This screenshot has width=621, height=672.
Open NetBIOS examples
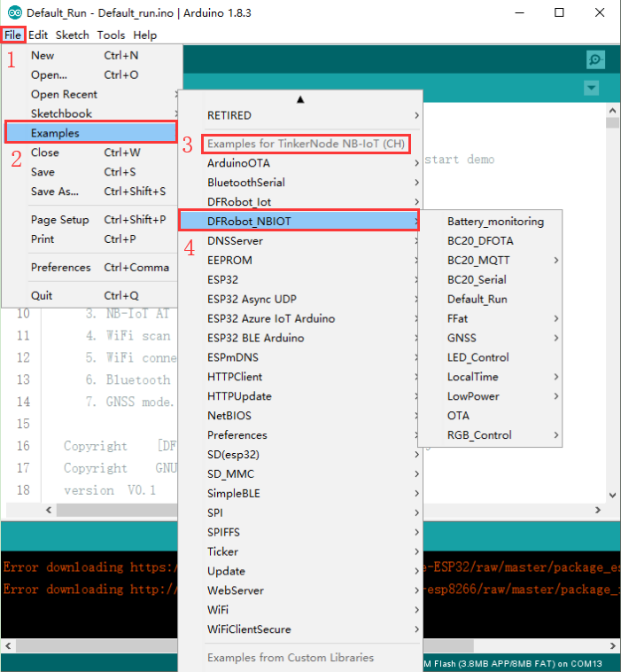click(300, 416)
